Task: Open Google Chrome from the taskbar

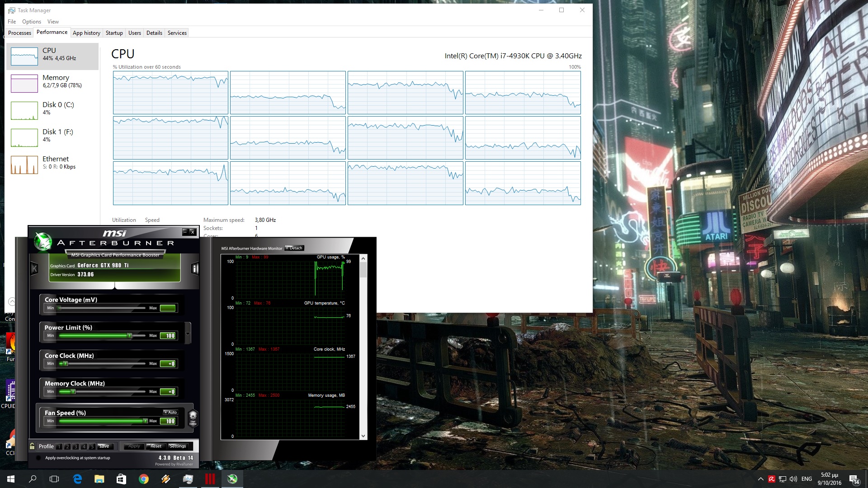Action: coord(144,479)
